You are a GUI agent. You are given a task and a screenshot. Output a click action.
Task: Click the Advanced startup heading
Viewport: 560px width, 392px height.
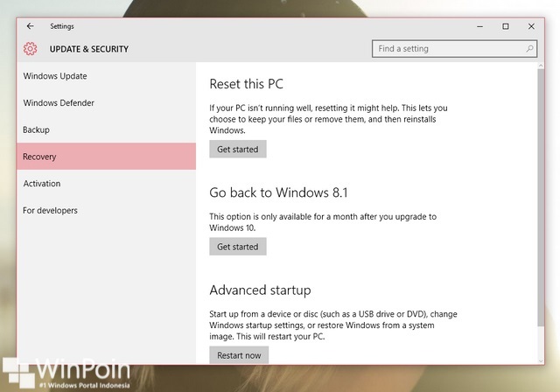[260, 290]
